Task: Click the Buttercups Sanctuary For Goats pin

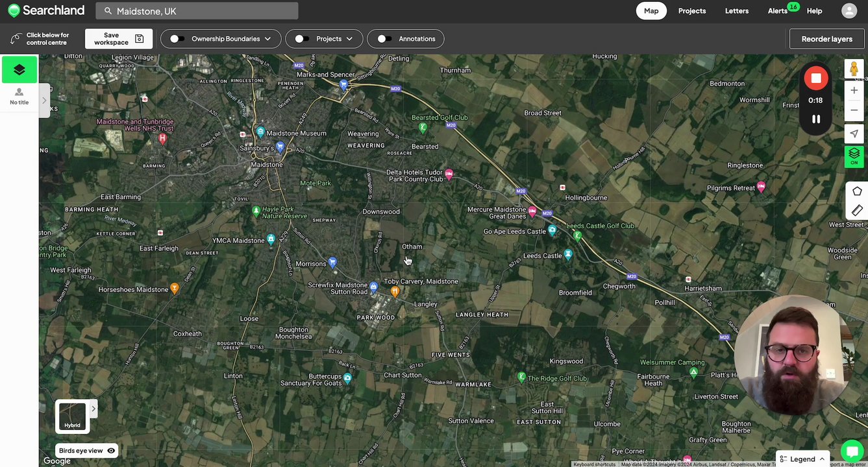Action: (x=347, y=377)
